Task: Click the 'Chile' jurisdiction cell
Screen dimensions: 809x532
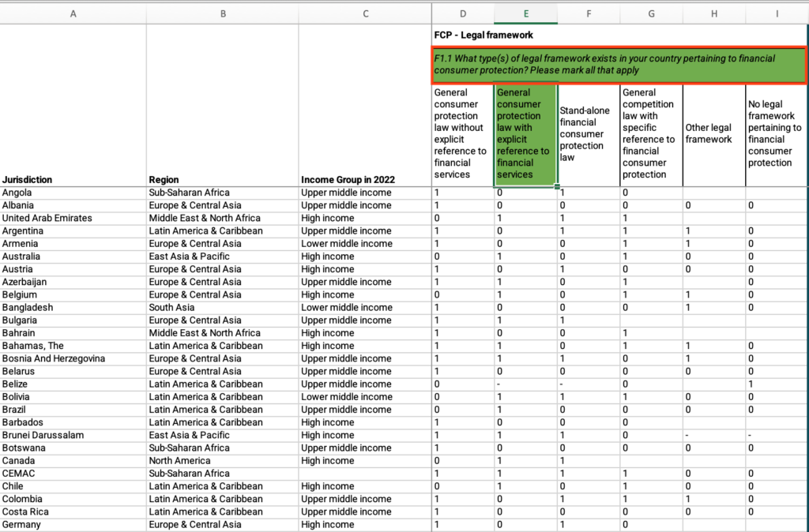Action: point(73,486)
